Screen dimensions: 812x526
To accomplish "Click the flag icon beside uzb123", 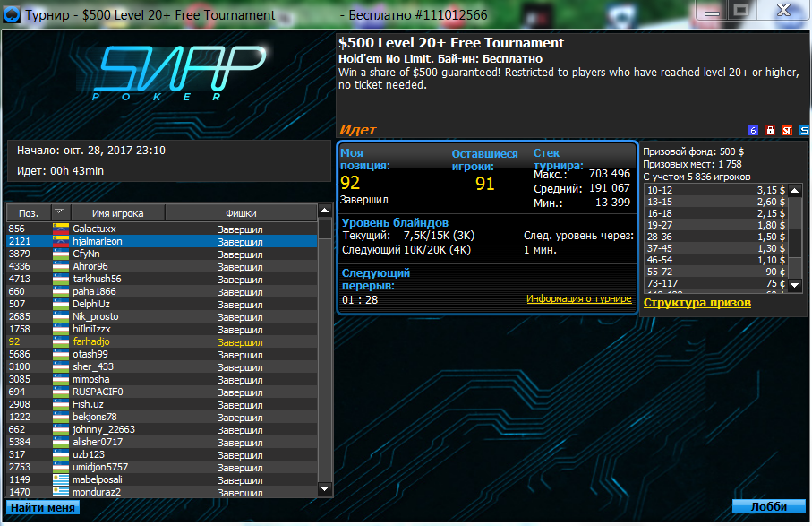I will 61,454.
